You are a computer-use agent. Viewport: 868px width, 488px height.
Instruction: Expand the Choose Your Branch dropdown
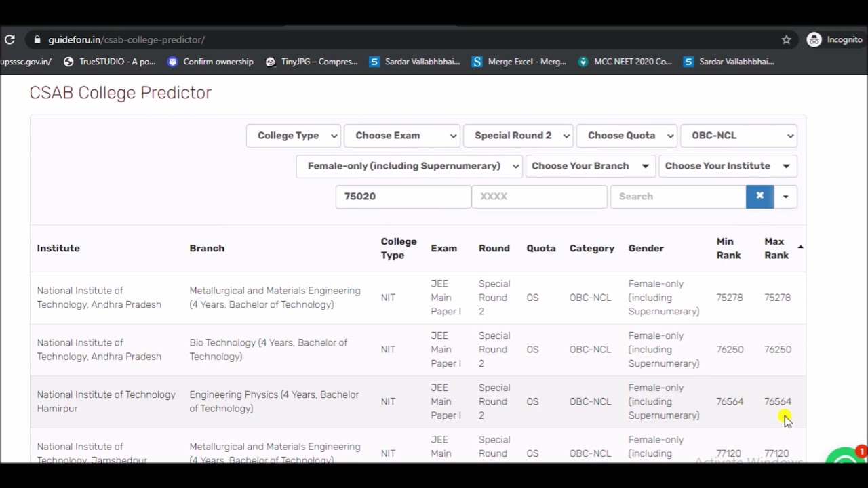pos(590,166)
